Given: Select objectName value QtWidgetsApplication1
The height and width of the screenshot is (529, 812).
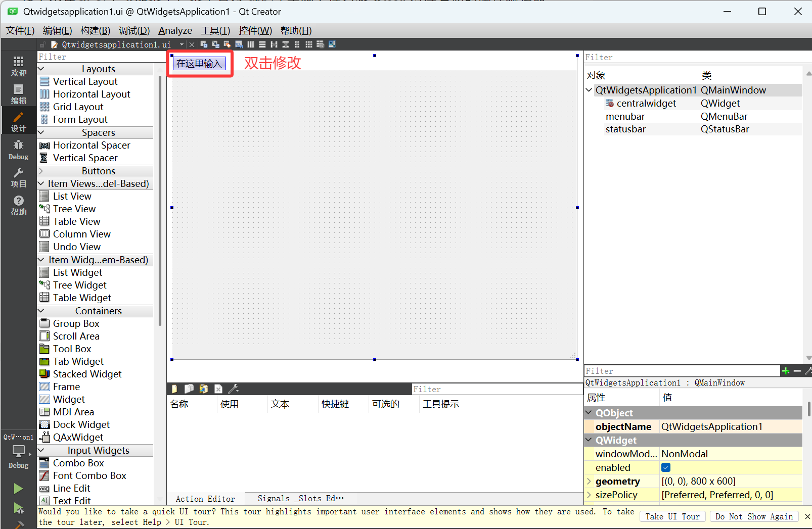Looking at the screenshot, I should pos(731,426).
